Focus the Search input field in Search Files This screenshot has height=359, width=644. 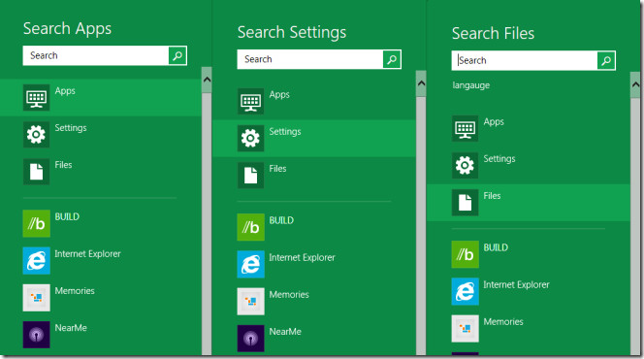525,61
